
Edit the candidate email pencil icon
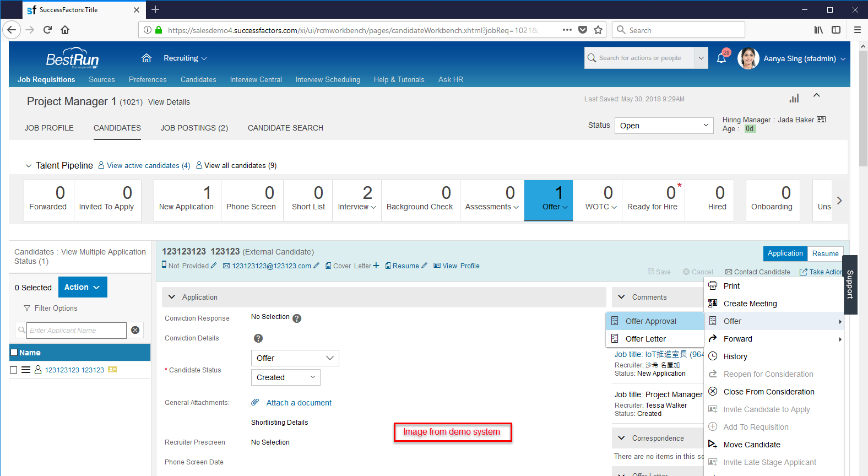point(316,266)
